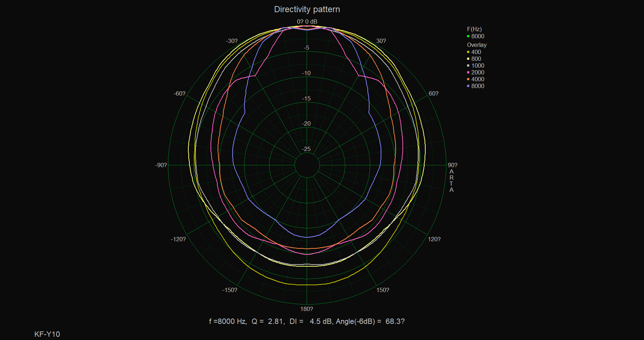The width and height of the screenshot is (644, 340).
Task: Click the '-10' dB ring label
Action: 306,73
